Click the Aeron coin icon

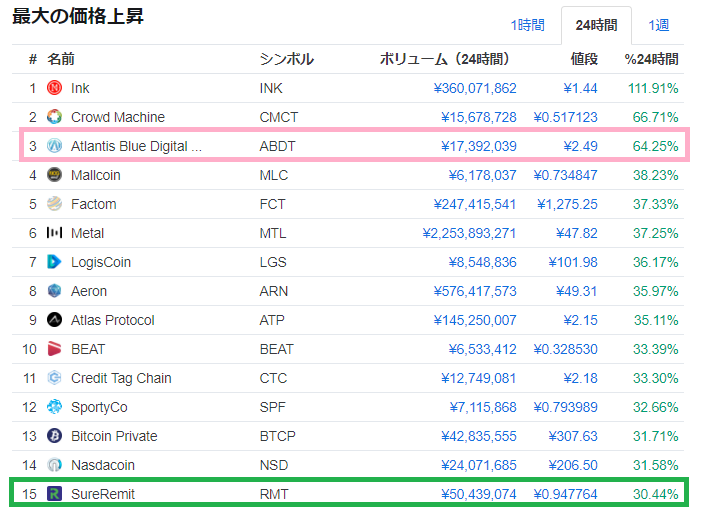[55, 291]
